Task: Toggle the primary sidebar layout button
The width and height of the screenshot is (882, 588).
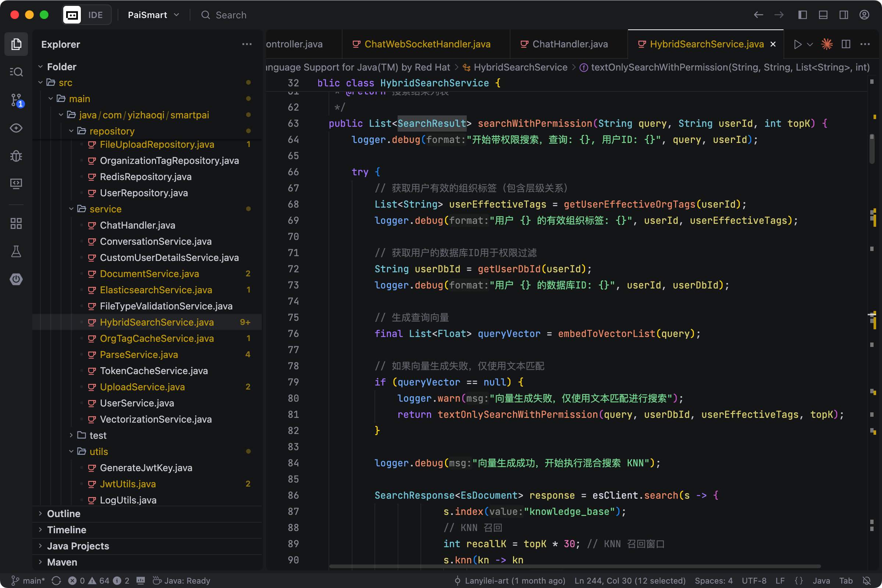Action: (x=803, y=15)
